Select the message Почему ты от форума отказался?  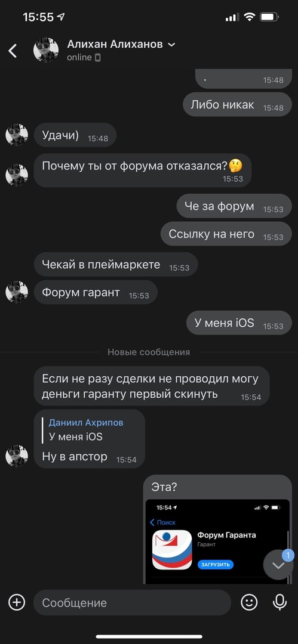pyautogui.click(x=142, y=171)
